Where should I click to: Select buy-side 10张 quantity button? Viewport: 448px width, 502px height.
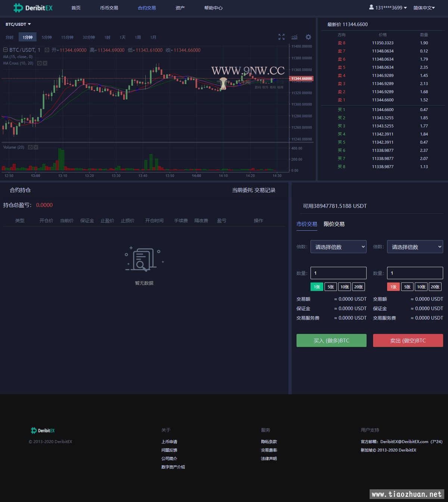pyautogui.click(x=345, y=287)
